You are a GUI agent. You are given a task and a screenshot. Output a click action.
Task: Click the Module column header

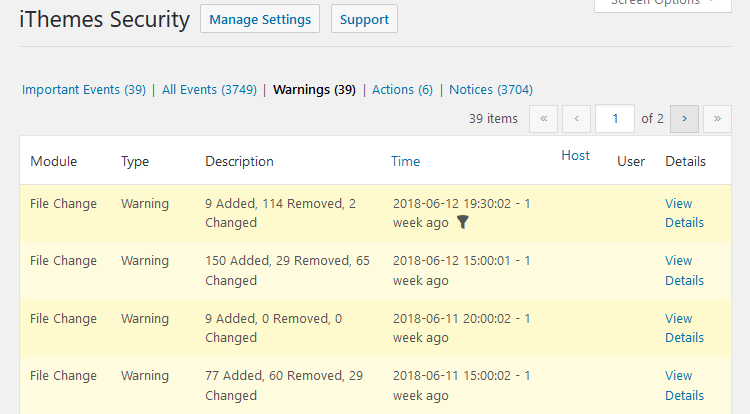click(x=54, y=162)
